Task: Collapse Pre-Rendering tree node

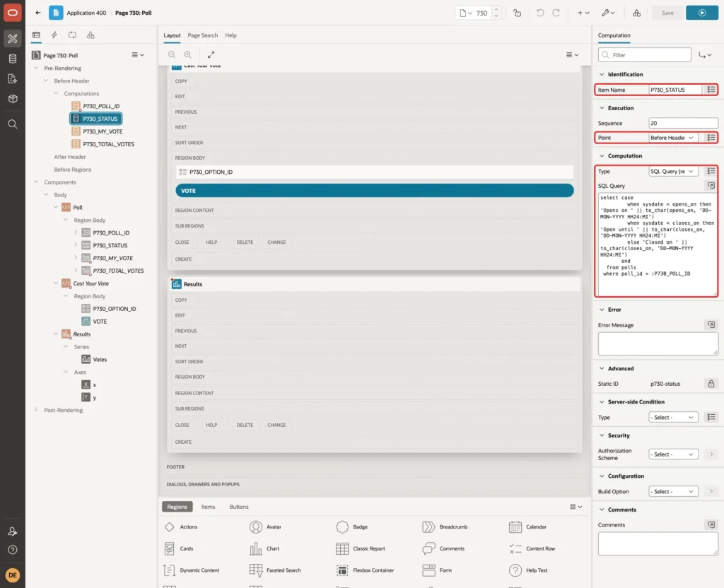Action: click(x=36, y=68)
